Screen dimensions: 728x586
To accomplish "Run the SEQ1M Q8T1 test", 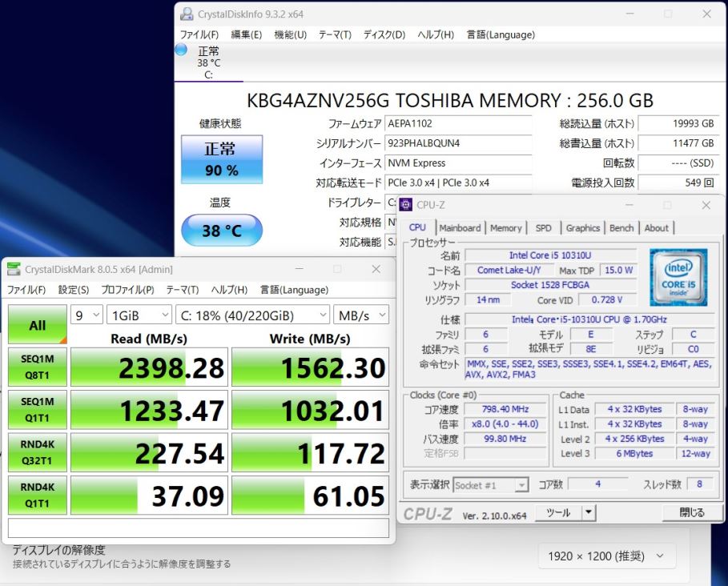I will 37,367.
